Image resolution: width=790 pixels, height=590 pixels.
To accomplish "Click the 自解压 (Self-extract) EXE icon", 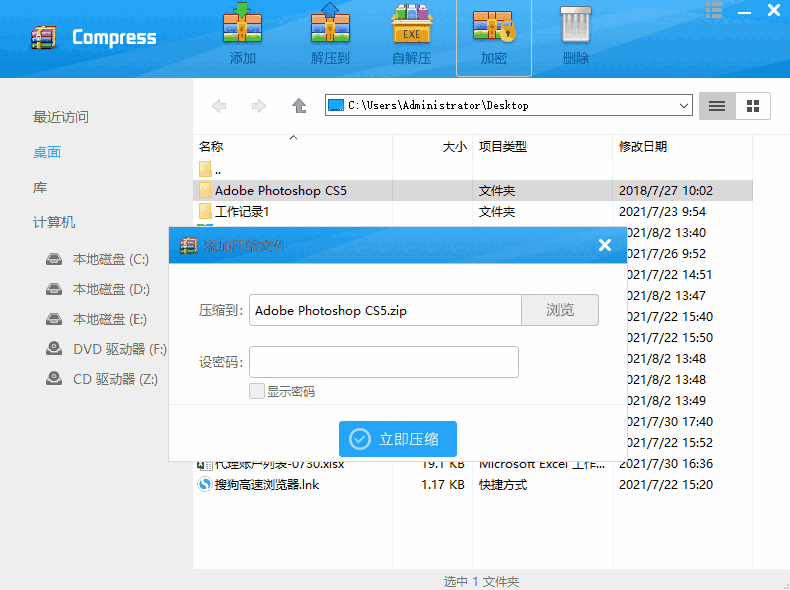I will click(x=412, y=24).
